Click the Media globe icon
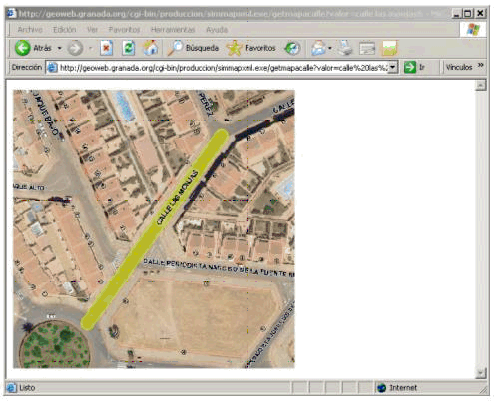The image size is (495, 401). [x=292, y=48]
